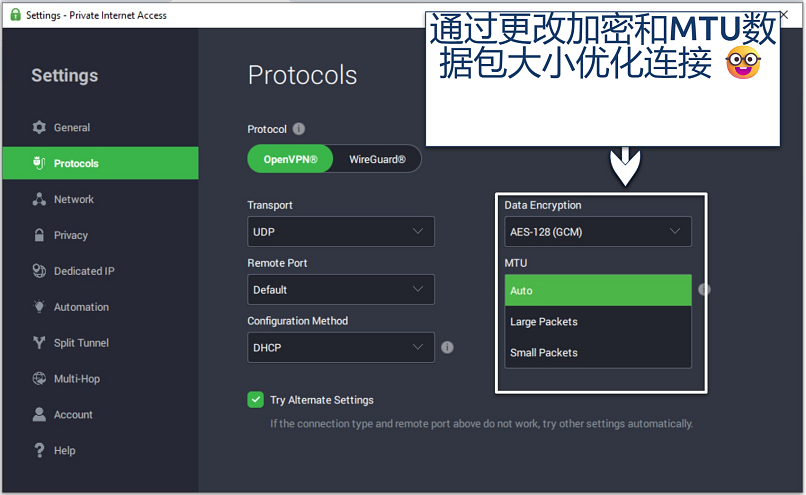Click the green padlock icon in the title bar

point(15,14)
